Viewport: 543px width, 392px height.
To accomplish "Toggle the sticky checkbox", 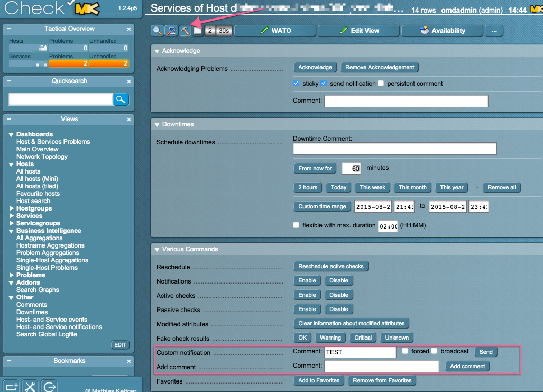I will [x=296, y=83].
